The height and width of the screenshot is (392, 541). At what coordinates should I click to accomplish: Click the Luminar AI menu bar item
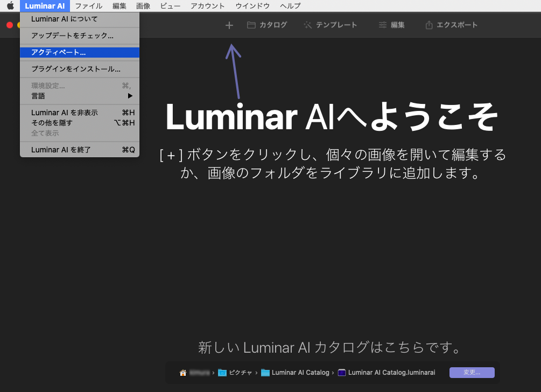click(45, 6)
